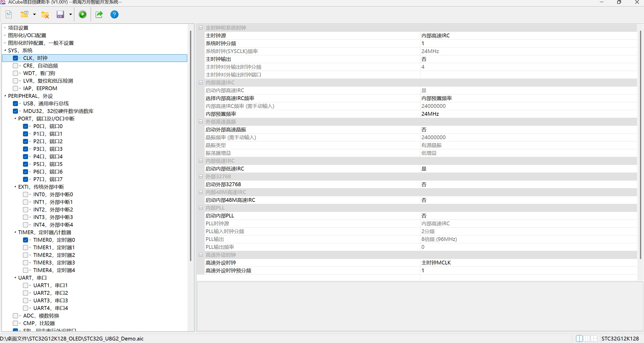Click the purple floppy save icon

pyautogui.click(x=60, y=14)
